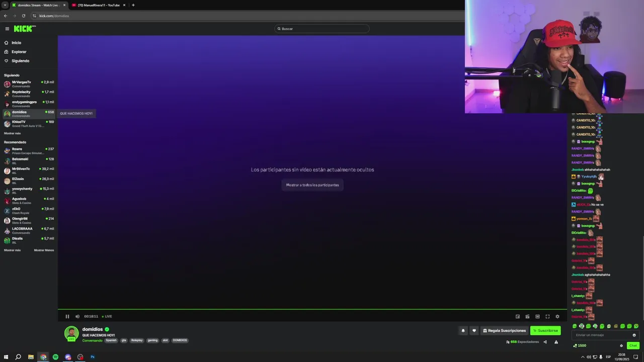Expand recommended list with Mostrar más
Viewport: 644px width, 362px height.
12,250
